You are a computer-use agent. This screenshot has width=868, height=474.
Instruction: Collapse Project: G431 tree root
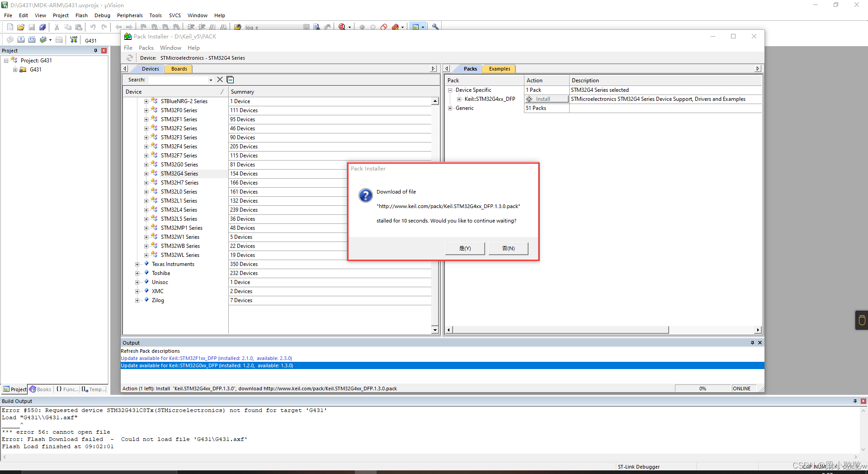tap(6, 61)
